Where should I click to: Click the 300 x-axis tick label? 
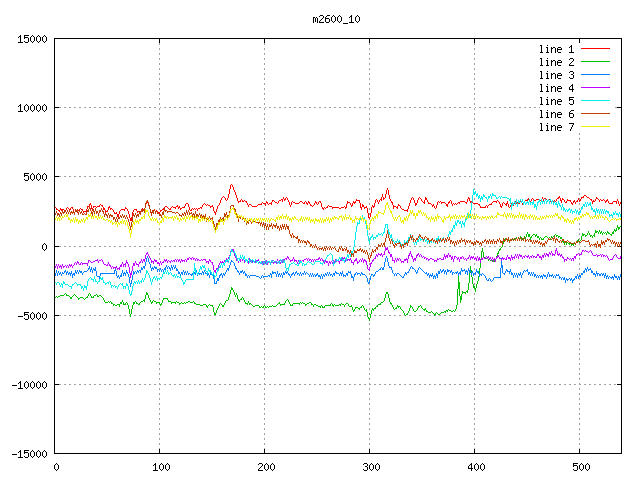tap(369, 467)
